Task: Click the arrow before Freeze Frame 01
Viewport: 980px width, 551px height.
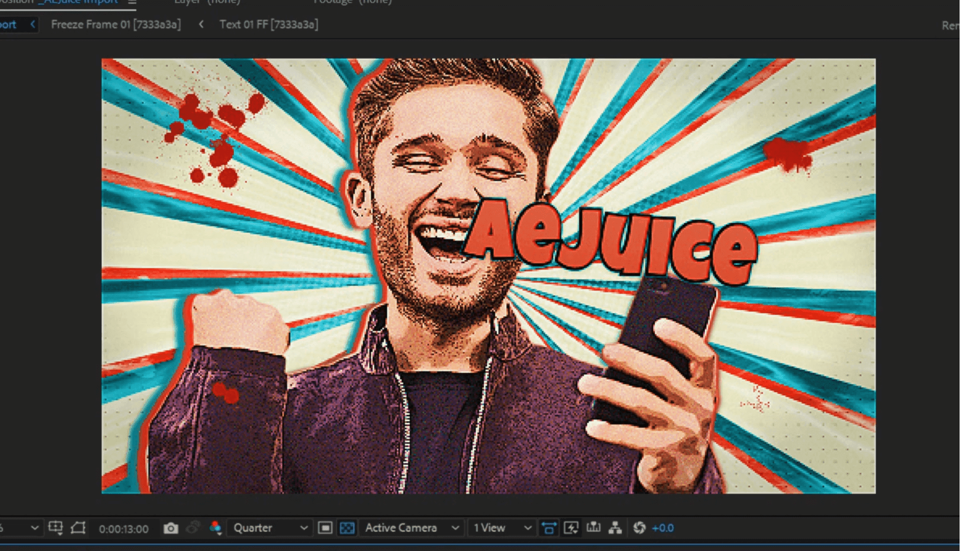Action: pos(33,24)
